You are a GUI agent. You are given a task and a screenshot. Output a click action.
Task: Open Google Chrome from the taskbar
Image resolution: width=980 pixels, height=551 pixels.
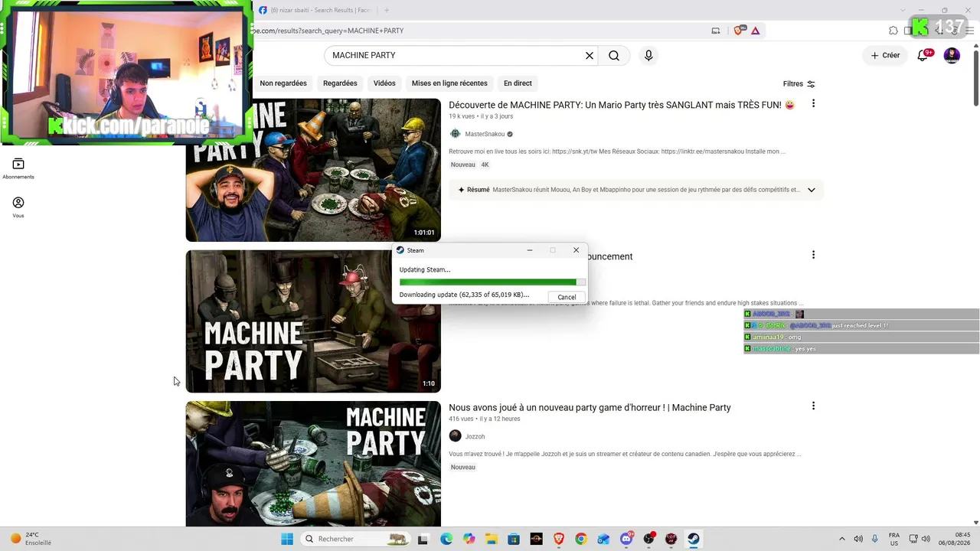[581, 539]
